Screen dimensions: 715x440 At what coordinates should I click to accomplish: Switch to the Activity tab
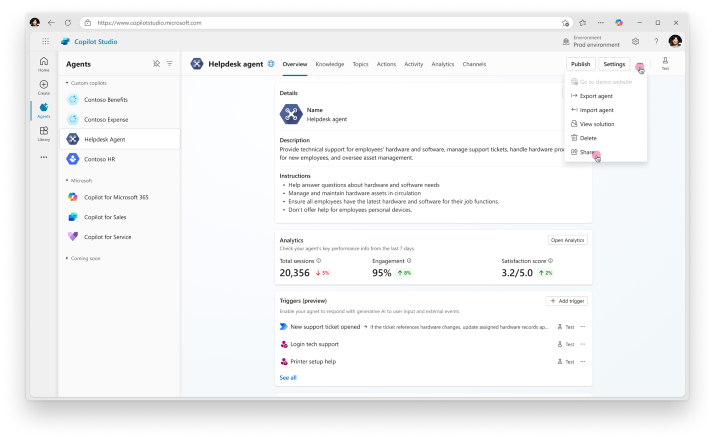tap(414, 64)
